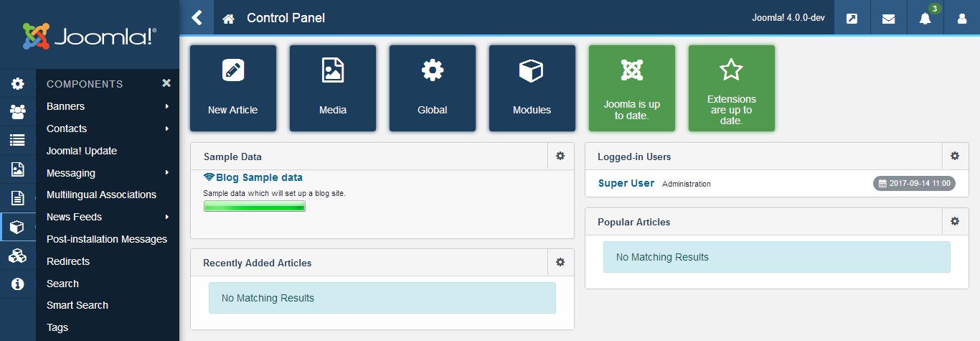Open Popular Articles module settings gear
This screenshot has width=980, height=341.
pyautogui.click(x=955, y=221)
